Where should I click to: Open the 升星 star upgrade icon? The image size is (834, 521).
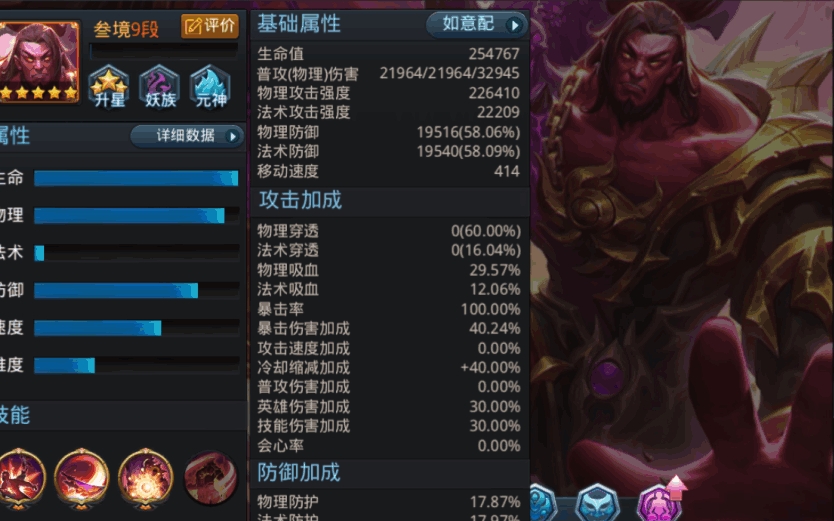coord(109,87)
